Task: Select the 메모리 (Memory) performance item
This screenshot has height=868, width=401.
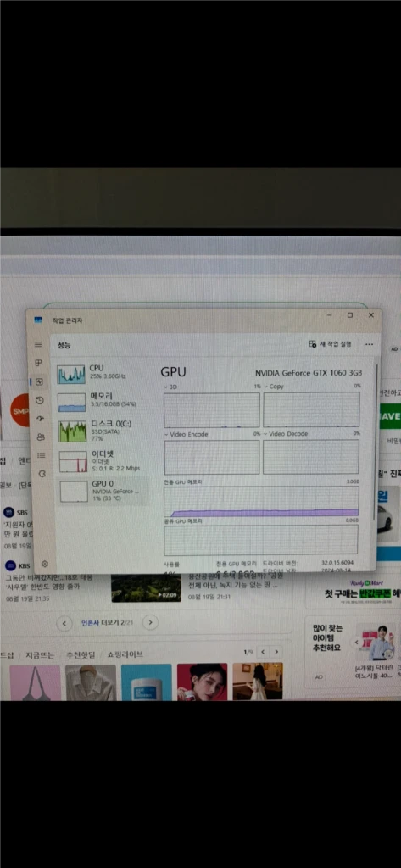Action: pyautogui.click(x=102, y=402)
